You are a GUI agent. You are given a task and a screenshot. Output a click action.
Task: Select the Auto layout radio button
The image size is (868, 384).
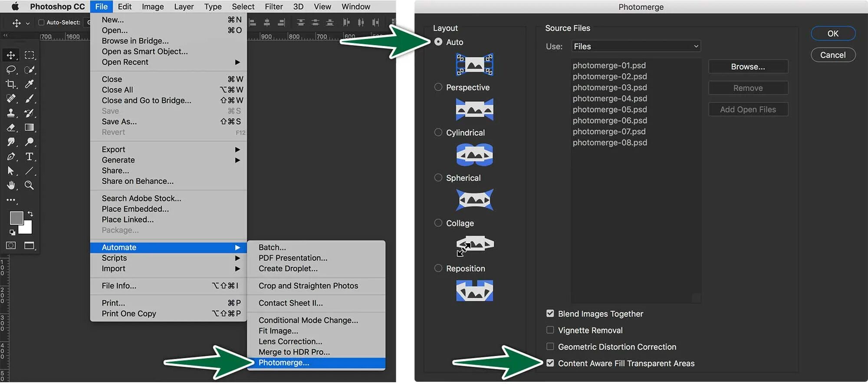coord(438,42)
